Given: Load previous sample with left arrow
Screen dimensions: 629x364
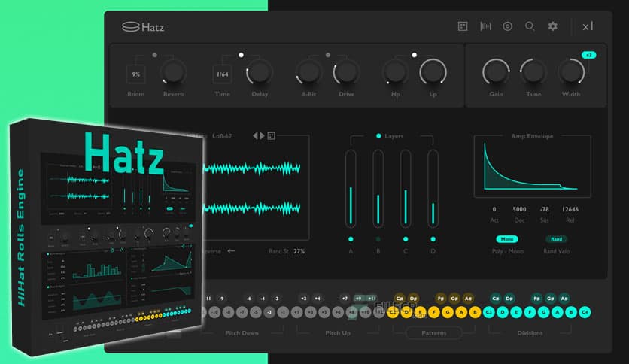Looking at the screenshot, I should 255,136.
